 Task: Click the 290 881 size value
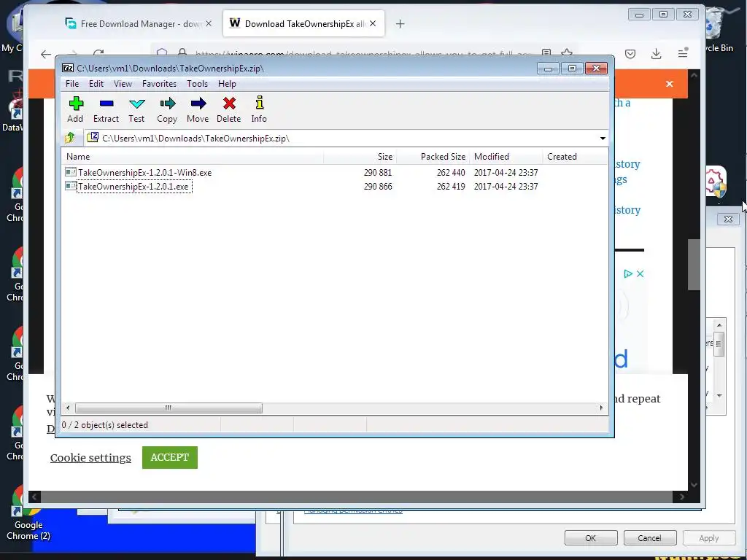point(378,172)
